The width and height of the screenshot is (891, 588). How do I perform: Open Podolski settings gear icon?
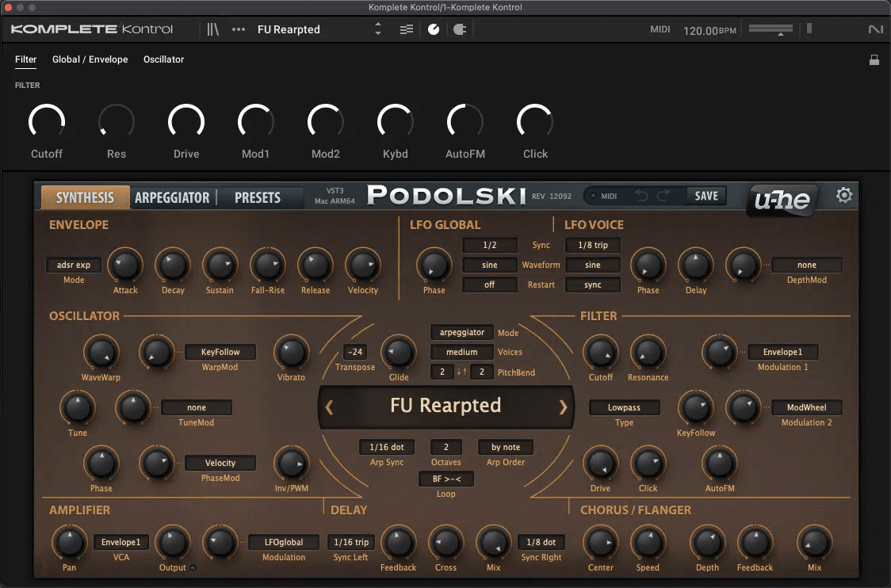(844, 196)
